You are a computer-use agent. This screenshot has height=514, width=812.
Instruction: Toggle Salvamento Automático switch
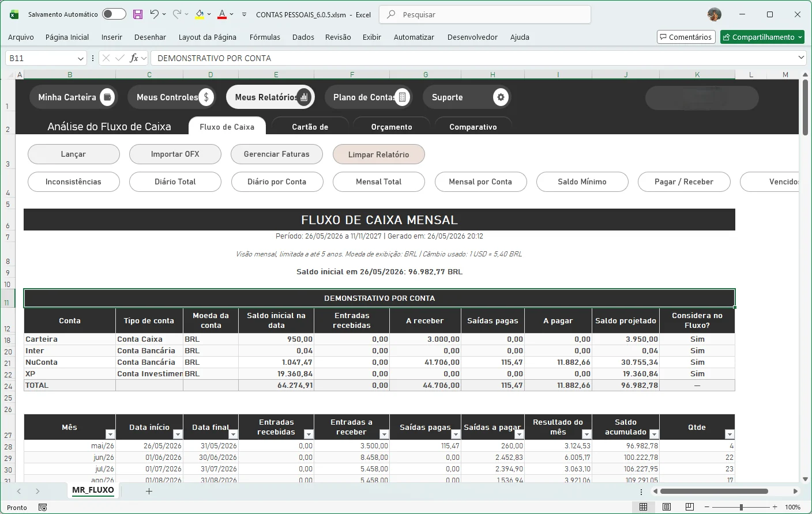tap(114, 14)
